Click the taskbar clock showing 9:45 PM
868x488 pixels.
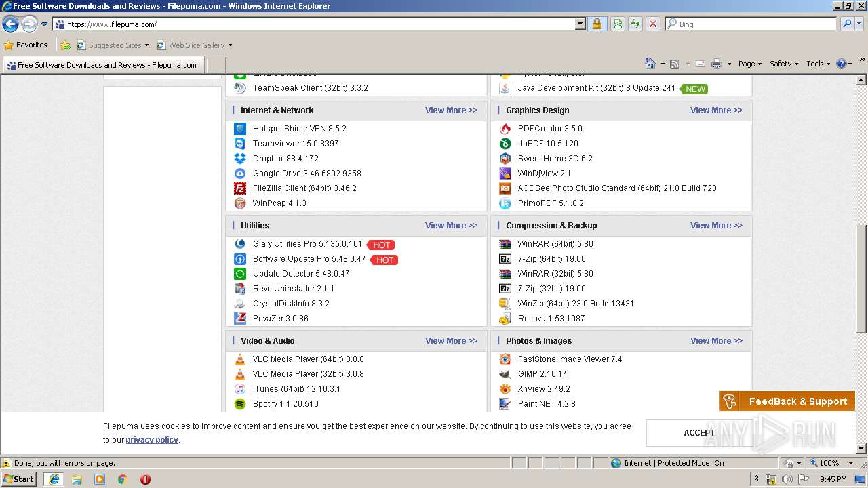click(x=833, y=479)
